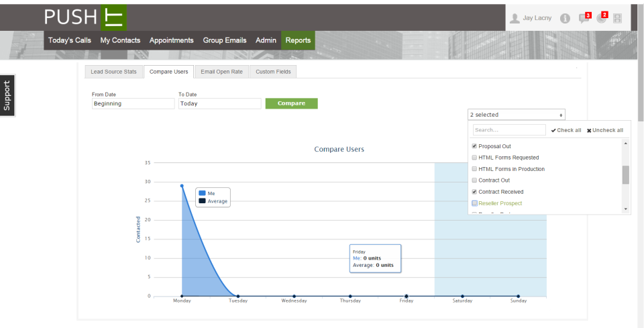Click the info circle icon
Image resolution: width=644 pixels, height=328 pixels.
click(x=565, y=18)
